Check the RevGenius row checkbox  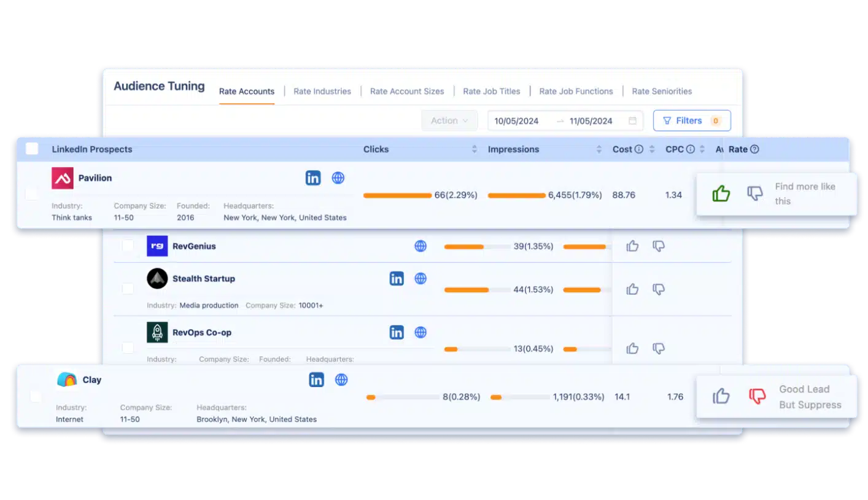(128, 246)
